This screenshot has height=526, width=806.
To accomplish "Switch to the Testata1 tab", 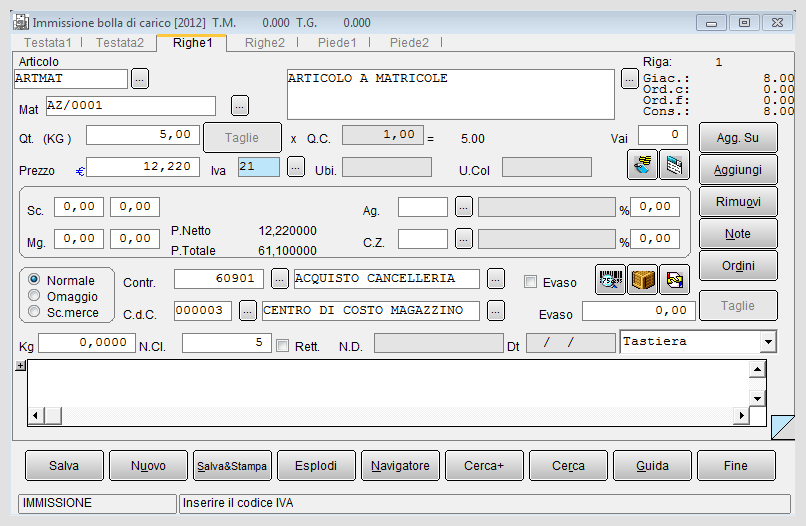I will coord(47,43).
